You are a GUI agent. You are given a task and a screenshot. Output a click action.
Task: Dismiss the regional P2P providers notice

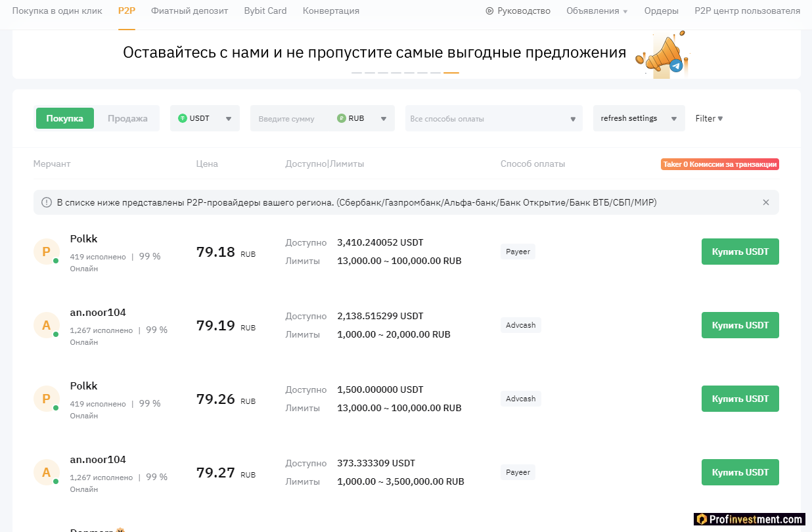[765, 202]
